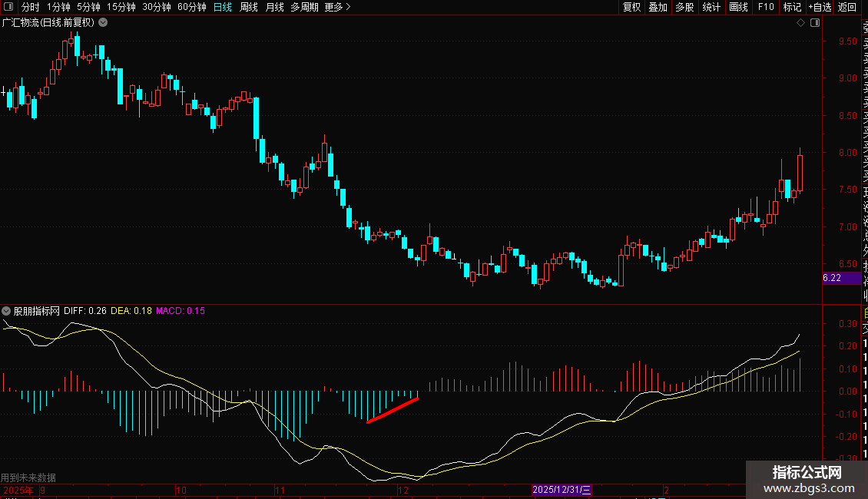Click the 标记 mark button
The width and height of the screenshot is (868, 499).
[792, 7]
